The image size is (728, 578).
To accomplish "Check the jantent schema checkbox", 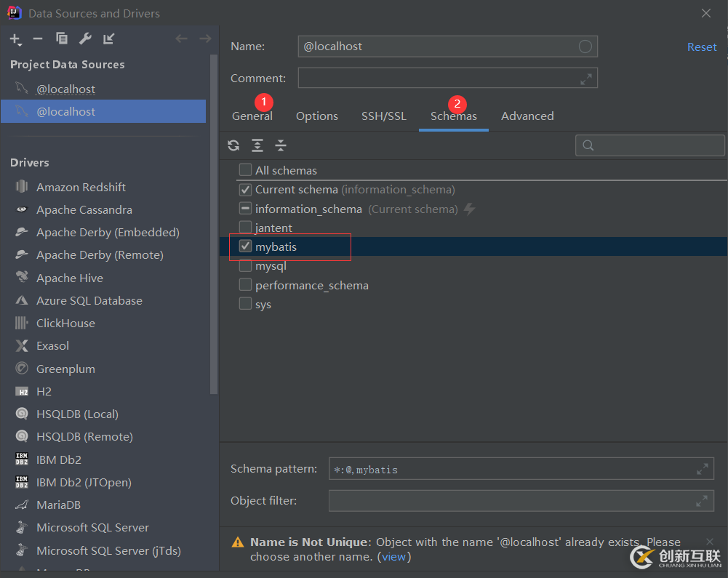I will tap(245, 228).
